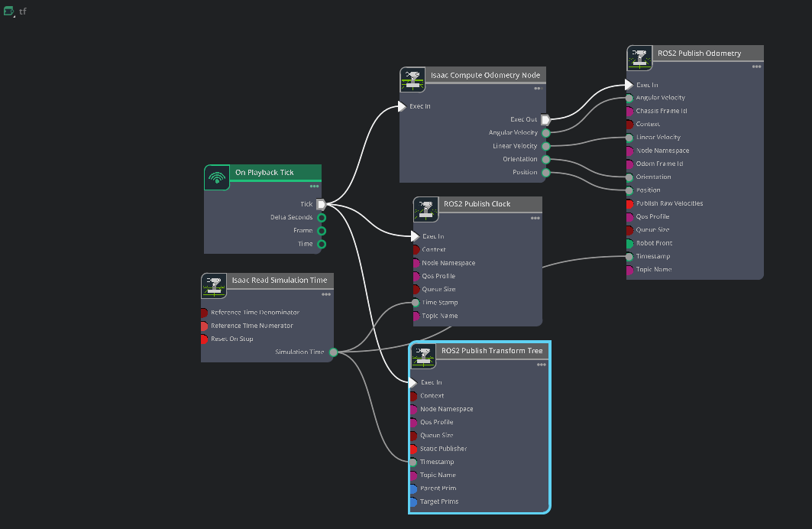Viewport: 812px width, 529px height.
Task: Click Timestamp port on ROS2 Publish Odometry
Action: [629, 256]
